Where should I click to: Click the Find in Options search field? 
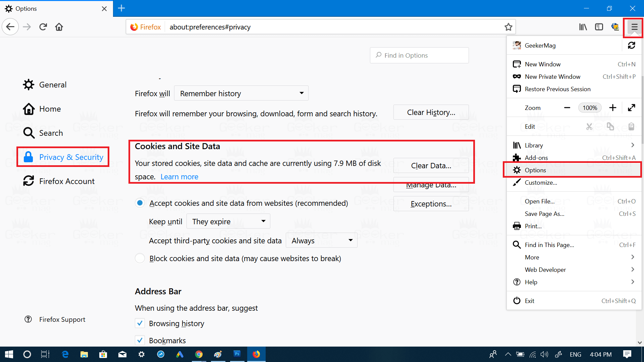419,55
